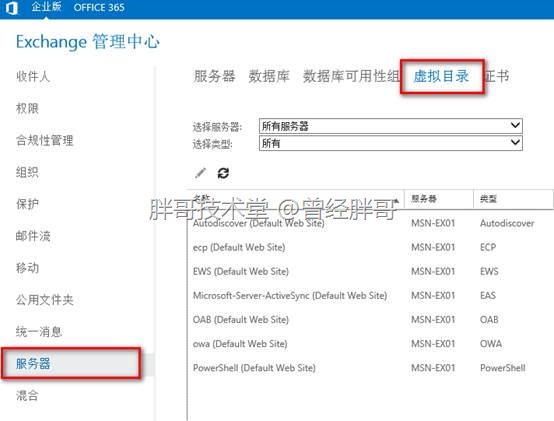Screen dimensions: 554x421
Task: Select PowerShell (Default Web Site) row
Action: click(370, 368)
